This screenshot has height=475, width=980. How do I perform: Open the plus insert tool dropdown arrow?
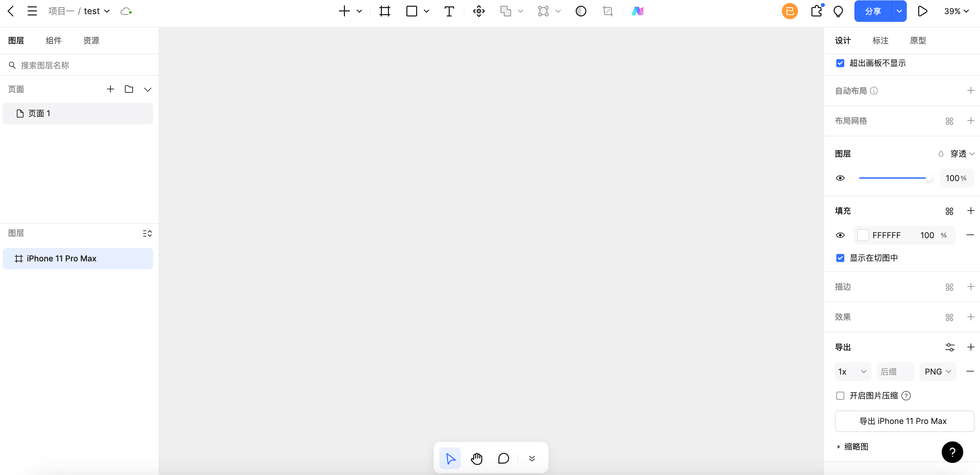359,11
